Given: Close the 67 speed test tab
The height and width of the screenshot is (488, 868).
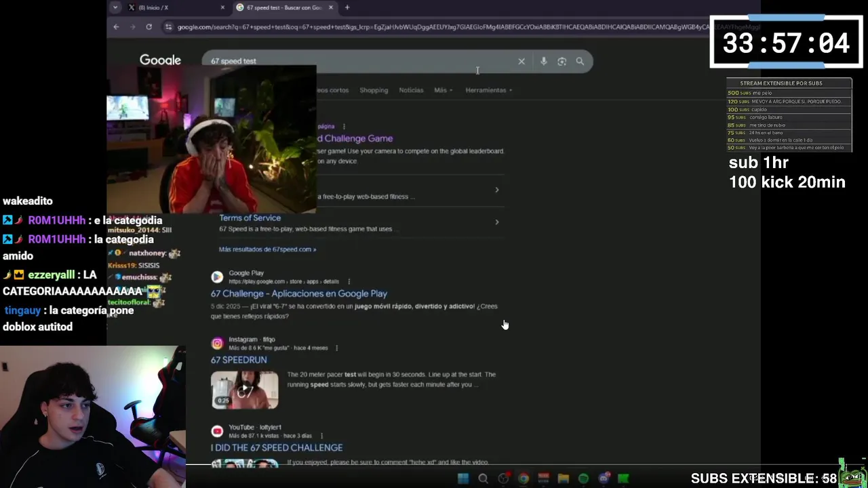Looking at the screenshot, I should pos(331,7).
